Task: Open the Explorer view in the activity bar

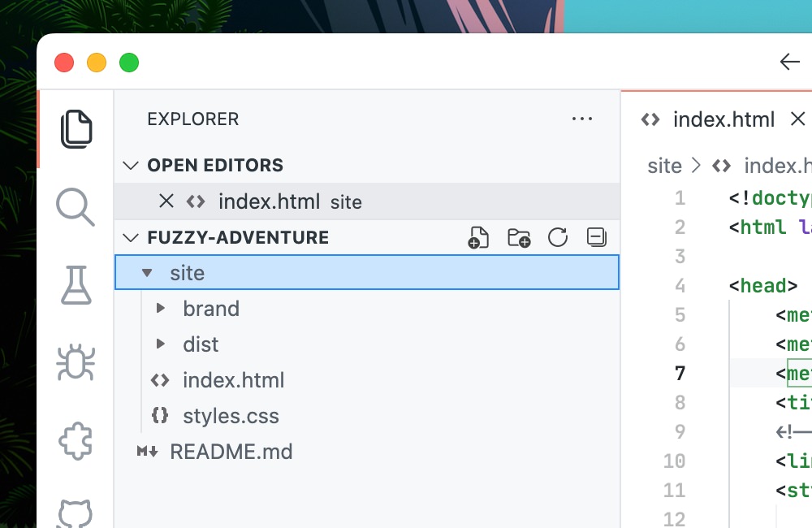Action: pyautogui.click(x=76, y=129)
